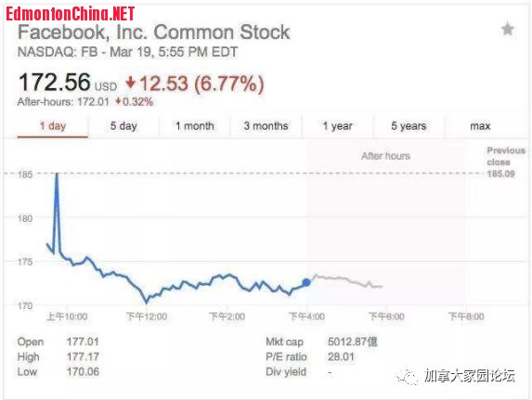Viewport: 532px width, 400px height.
Task: Show the 3 months chart tab
Action: [266, 126]
